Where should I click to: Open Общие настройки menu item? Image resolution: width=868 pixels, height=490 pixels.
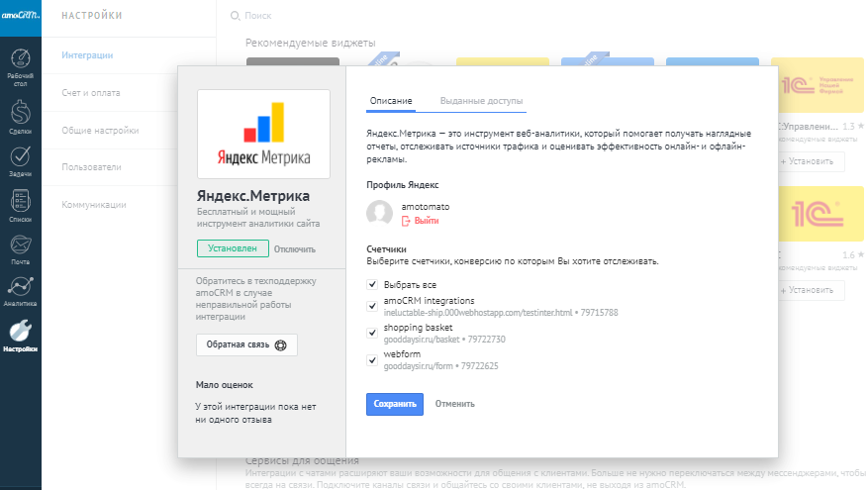100,130
